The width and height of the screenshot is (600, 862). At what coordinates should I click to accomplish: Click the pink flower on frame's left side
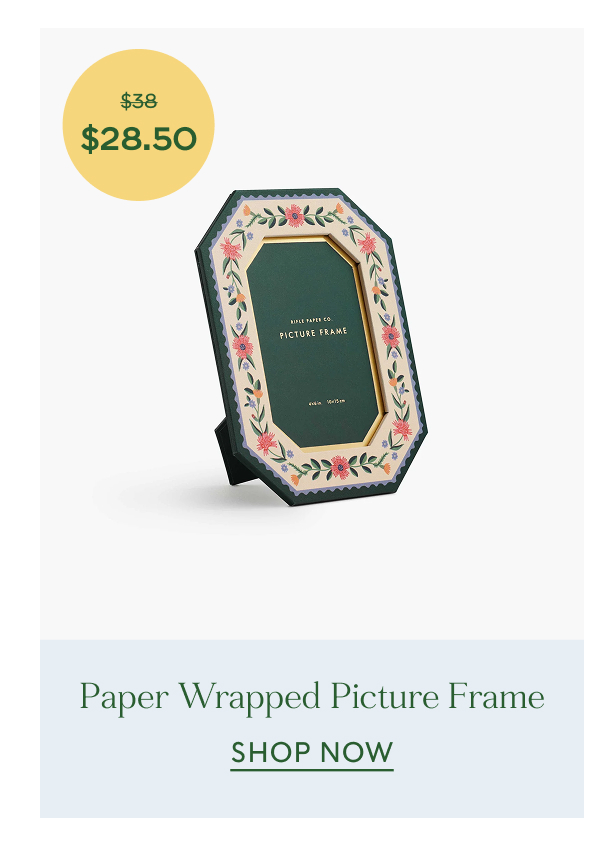pyautogui.click(x=242, y=346)
